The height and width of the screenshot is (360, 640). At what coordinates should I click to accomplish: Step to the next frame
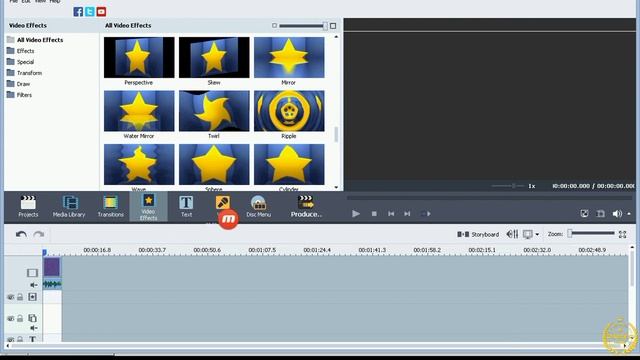coord(407,213)
